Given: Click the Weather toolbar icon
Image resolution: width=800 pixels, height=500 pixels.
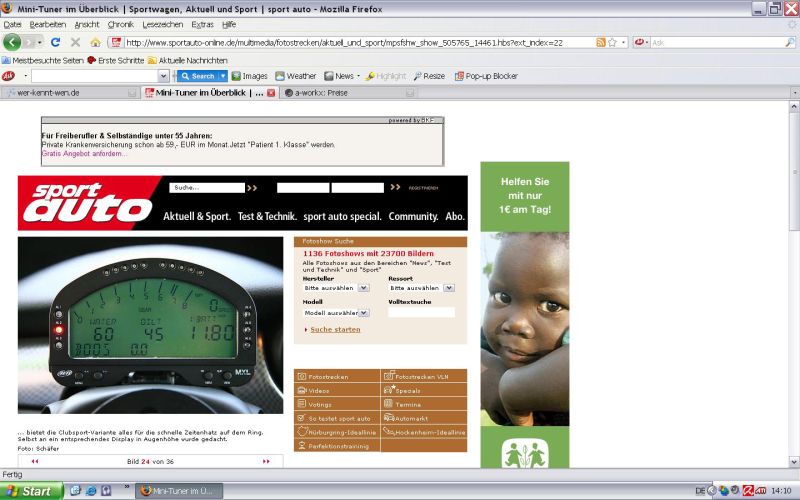Looking at the screenshot, I should pyautogui.click(x=294, y=76).
